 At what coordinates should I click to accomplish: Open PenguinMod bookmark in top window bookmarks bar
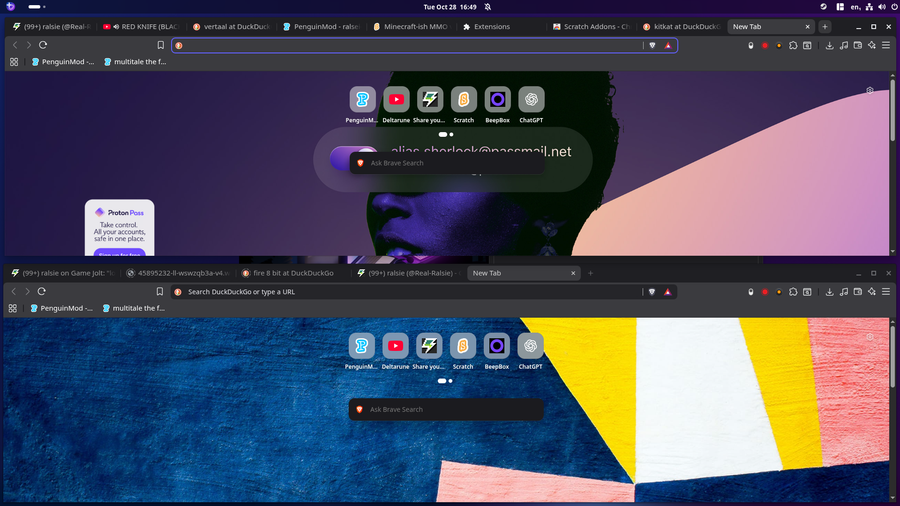[x=63, y=61]
